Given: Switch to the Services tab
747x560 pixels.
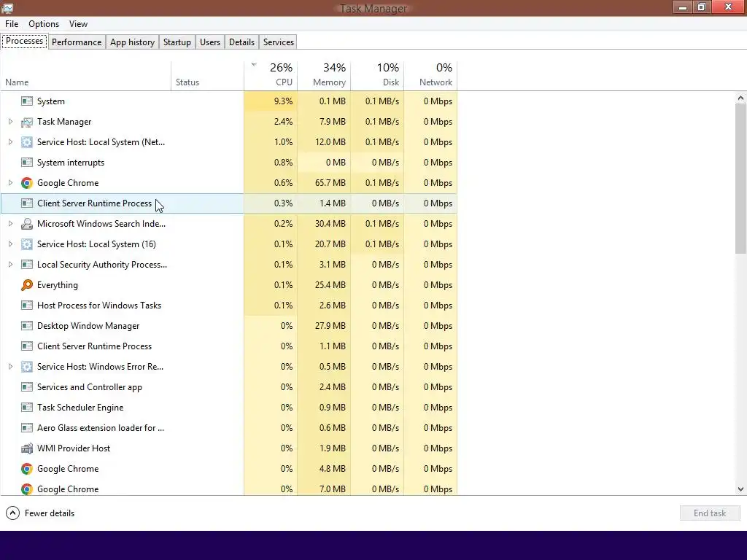Looking at the screenshot, I should point(279,42).
